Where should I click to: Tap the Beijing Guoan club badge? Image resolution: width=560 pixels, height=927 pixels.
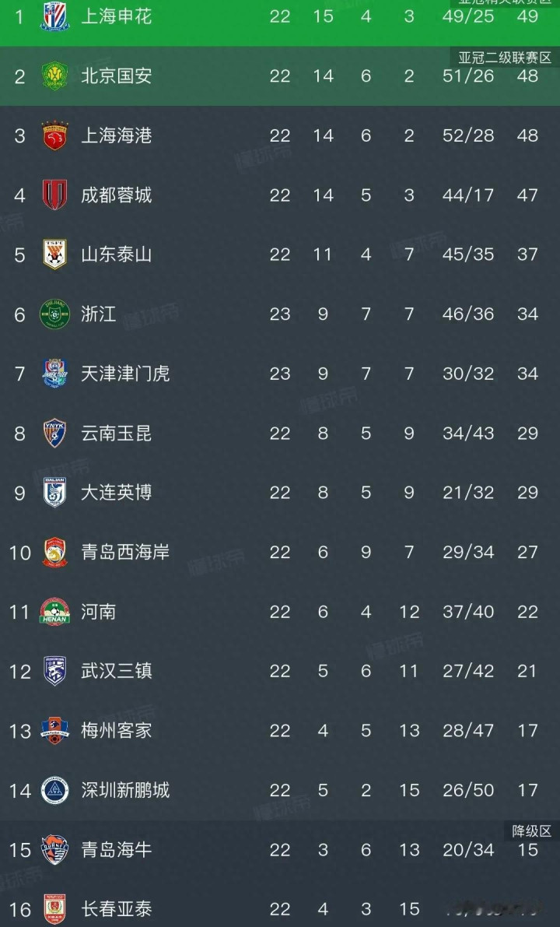click(x=54, y=75)
